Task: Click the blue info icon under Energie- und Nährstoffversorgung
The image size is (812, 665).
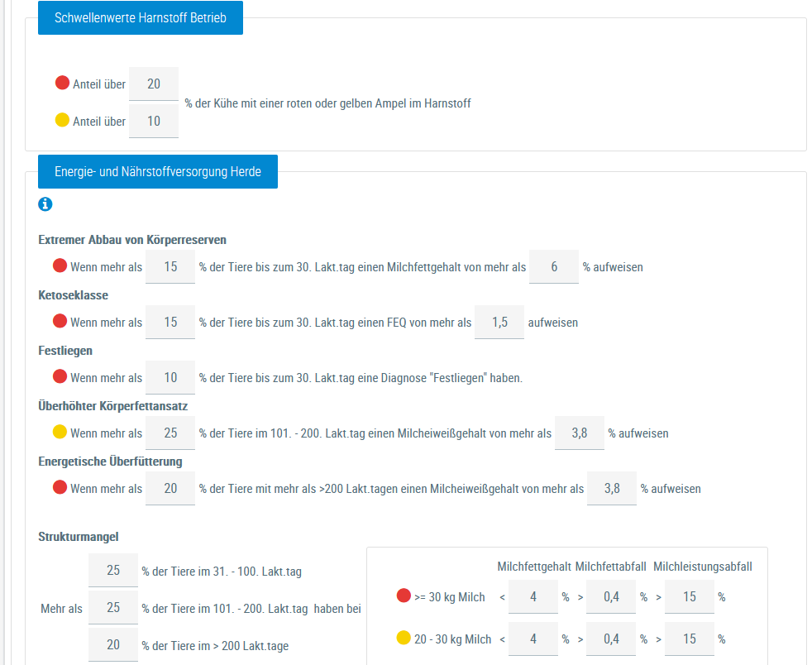Action: pyautogui.click(x=45, y=203)
